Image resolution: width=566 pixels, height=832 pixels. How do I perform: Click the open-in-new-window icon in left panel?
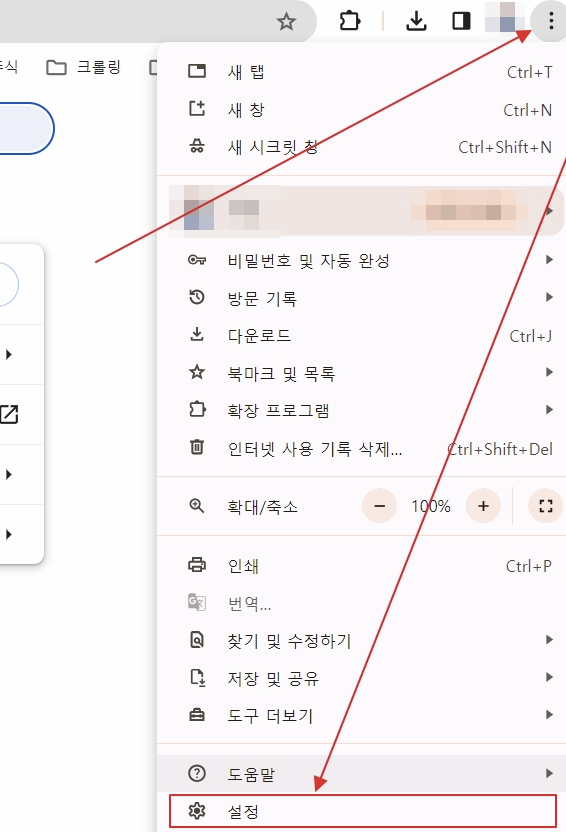click(x=9, y=414)
